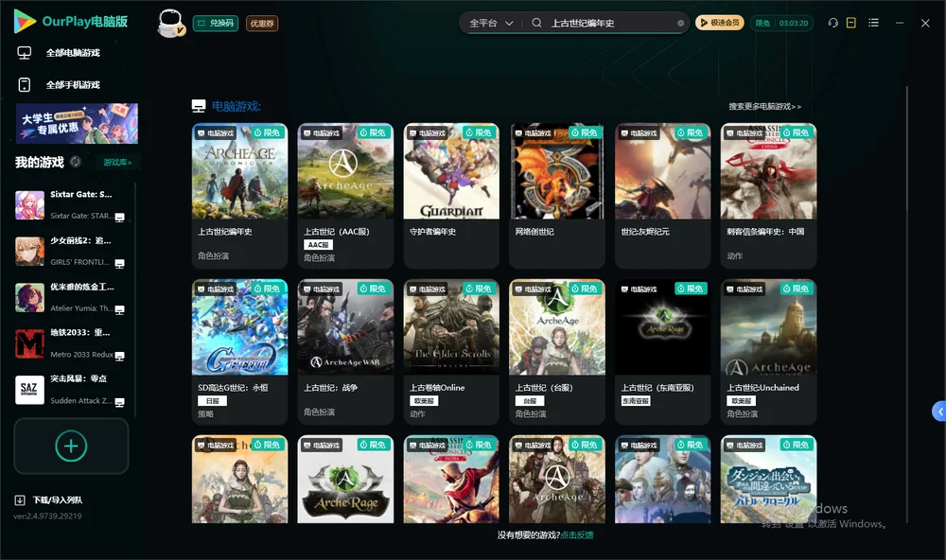
Task: Click the search magnifier icon
Action: tap(536, 23)
